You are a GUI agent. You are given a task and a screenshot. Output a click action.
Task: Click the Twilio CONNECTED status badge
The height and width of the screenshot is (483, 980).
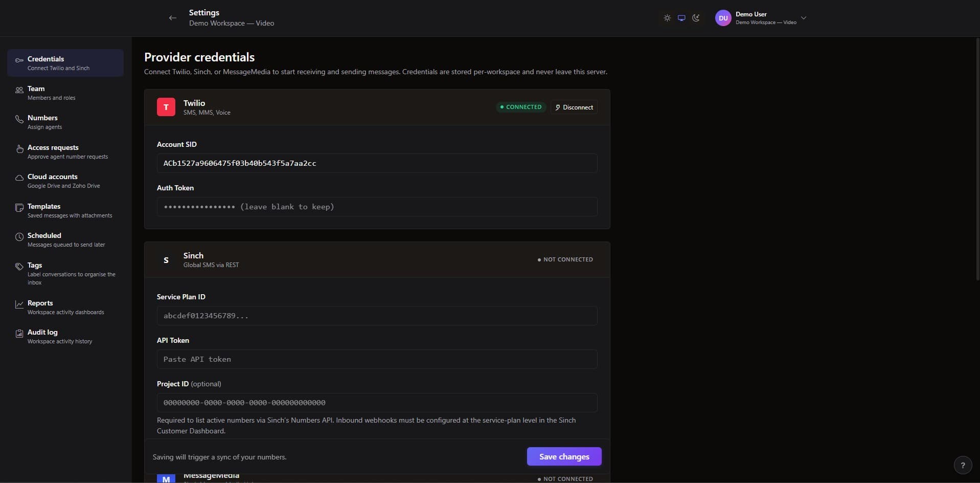[521, 107]
